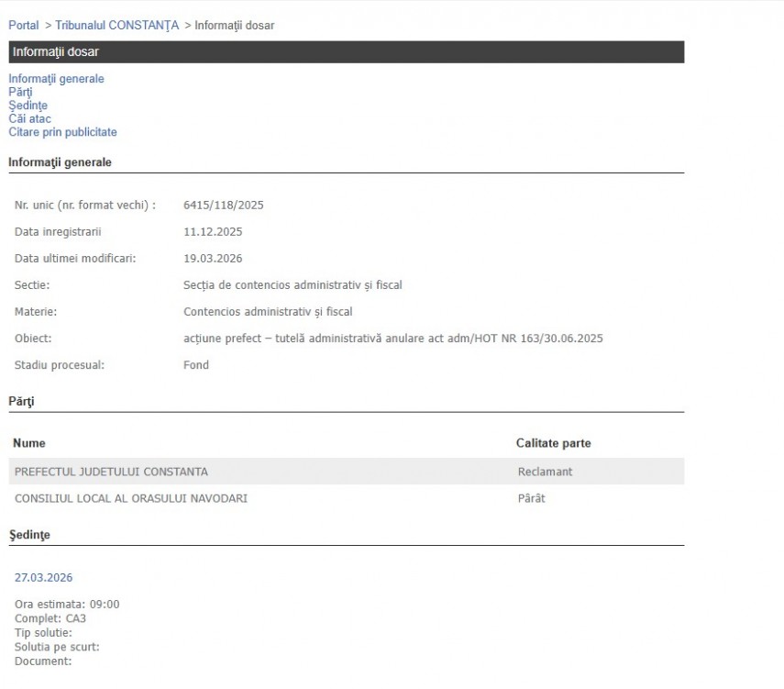Click the Nume column header
Image resolution: width=784 pixels, height=689 pixels.
point(28,443)
